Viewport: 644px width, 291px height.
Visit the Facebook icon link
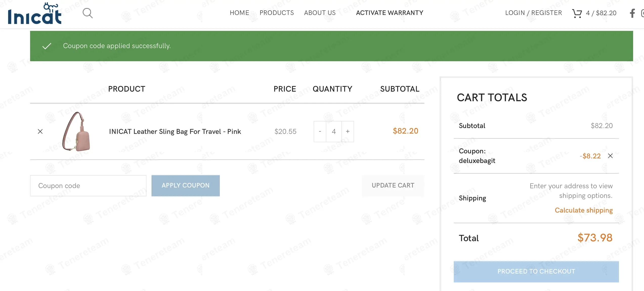[x=632, y=13]
